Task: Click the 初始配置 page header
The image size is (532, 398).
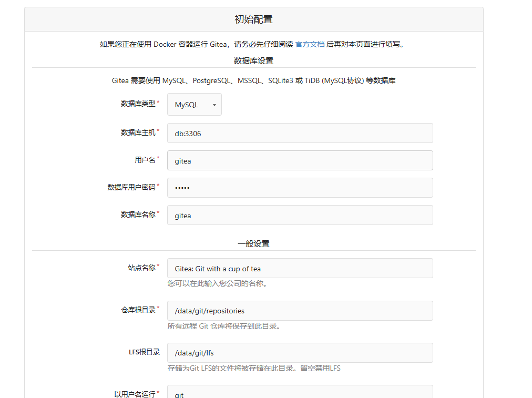Action: coord(253,19)
